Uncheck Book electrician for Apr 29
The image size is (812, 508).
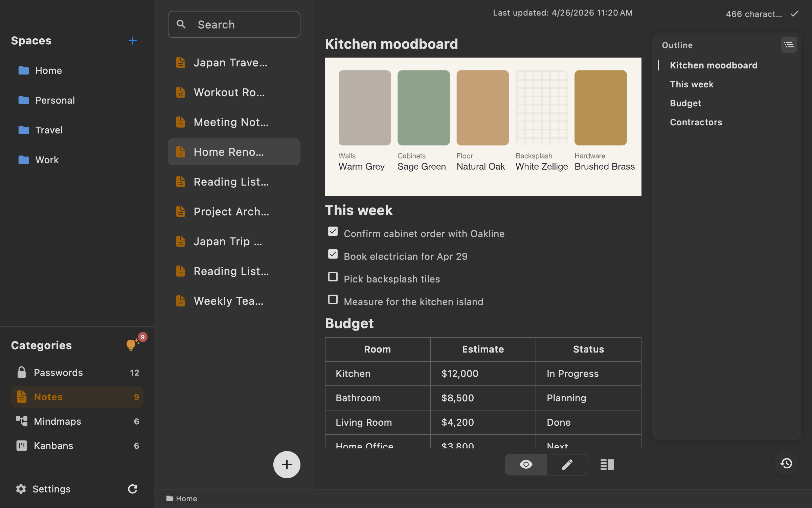[x=333, y=254]
